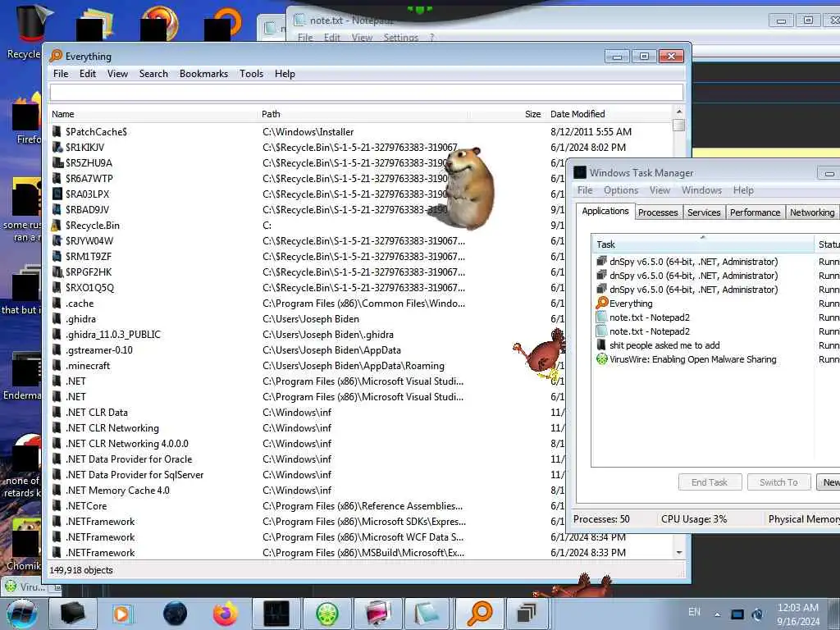Switch to the Processes tab in Task Manager

[658, 212]
